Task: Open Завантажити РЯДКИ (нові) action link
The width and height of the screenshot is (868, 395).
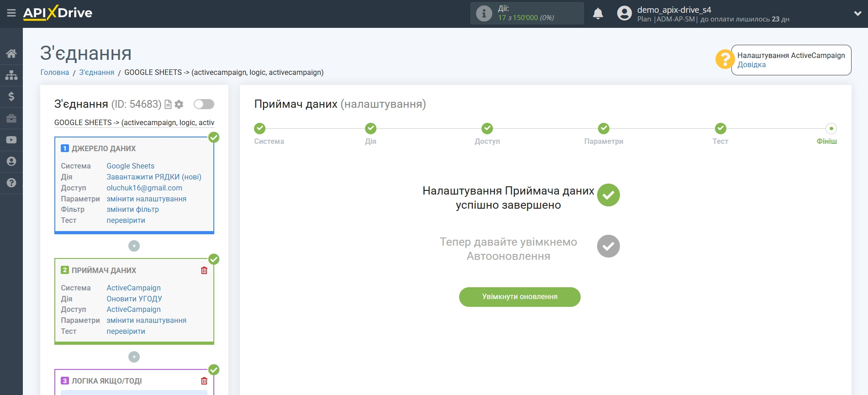Action: coord(154,177)
